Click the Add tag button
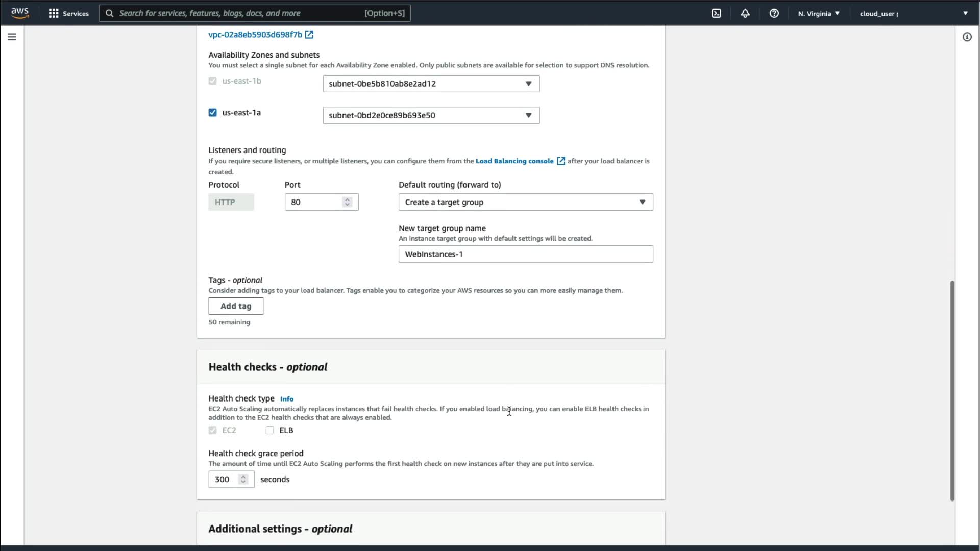 point(236,306)
